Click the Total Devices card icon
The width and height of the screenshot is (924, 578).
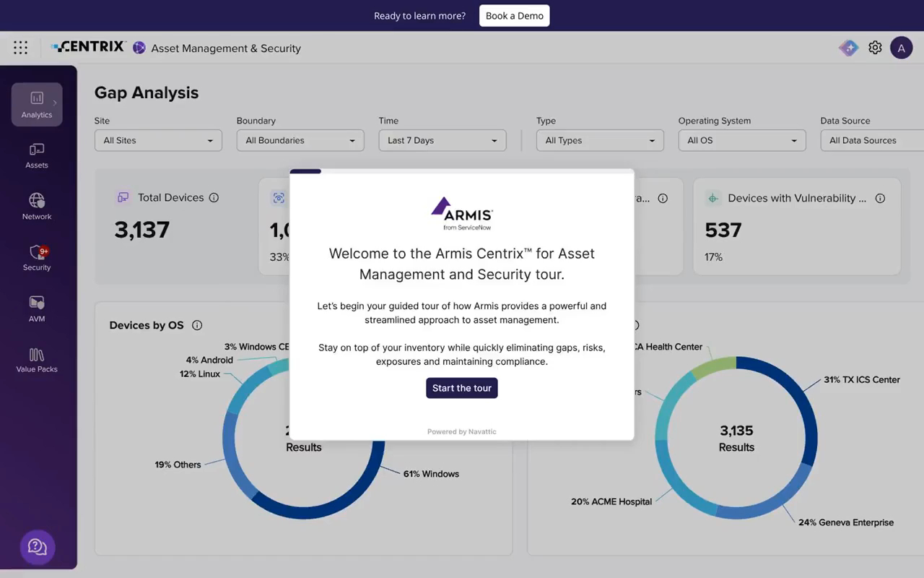[123, 197]
